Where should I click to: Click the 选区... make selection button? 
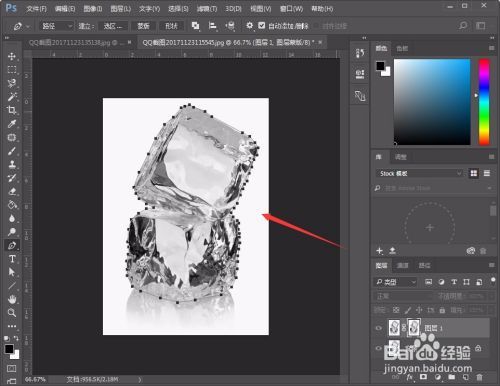(113, 26)
